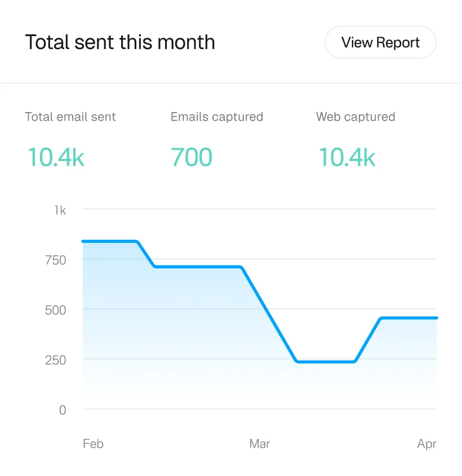
Task: Select the Emails captured column header
Action: tap(216, 117)
